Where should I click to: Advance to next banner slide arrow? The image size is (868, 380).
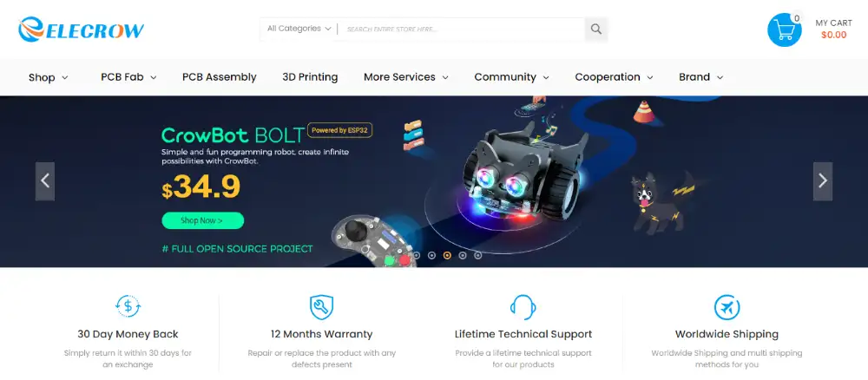point(823,180)
